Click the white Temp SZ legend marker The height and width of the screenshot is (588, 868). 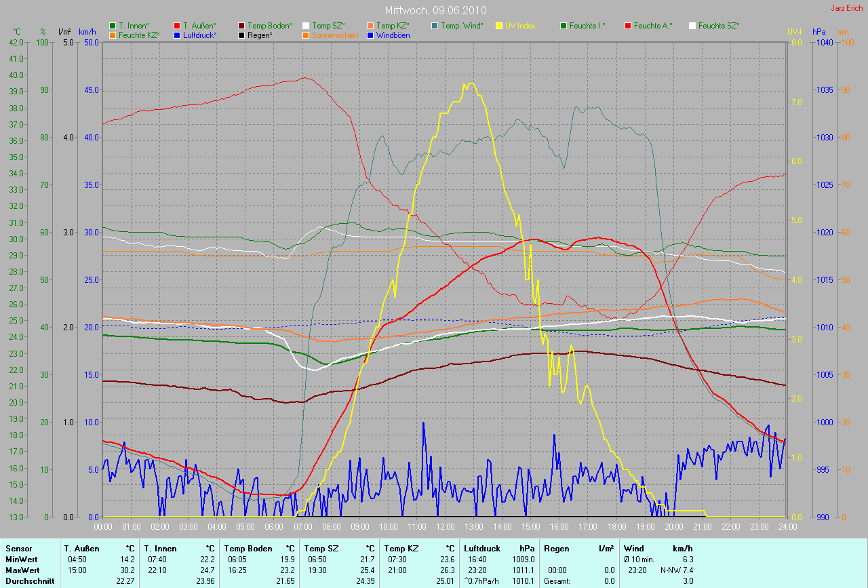(306, 26)
